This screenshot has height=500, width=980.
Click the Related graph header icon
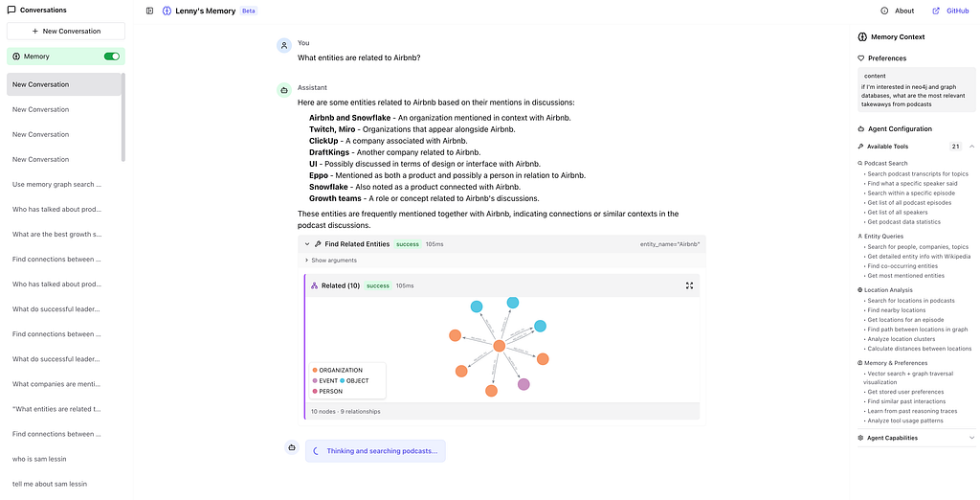click(314, 285)
